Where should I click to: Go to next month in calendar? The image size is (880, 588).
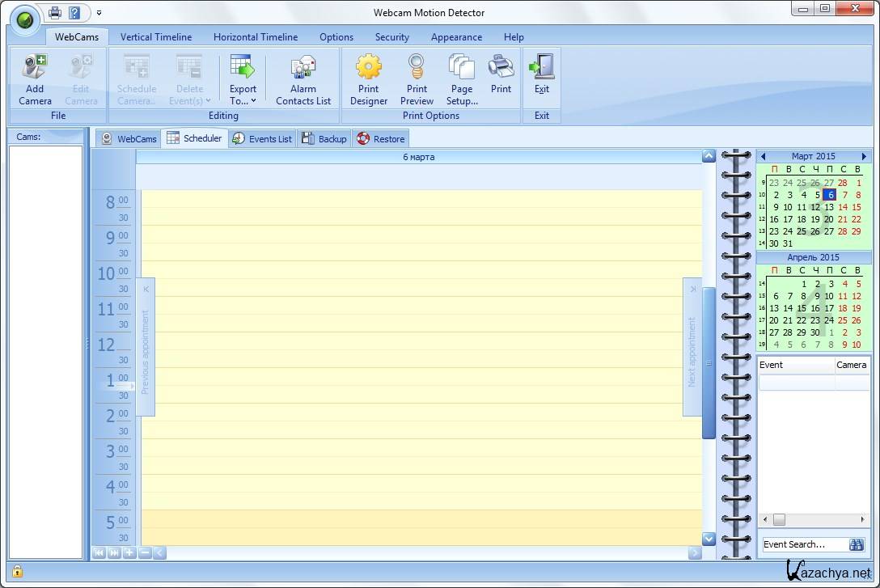864,156
